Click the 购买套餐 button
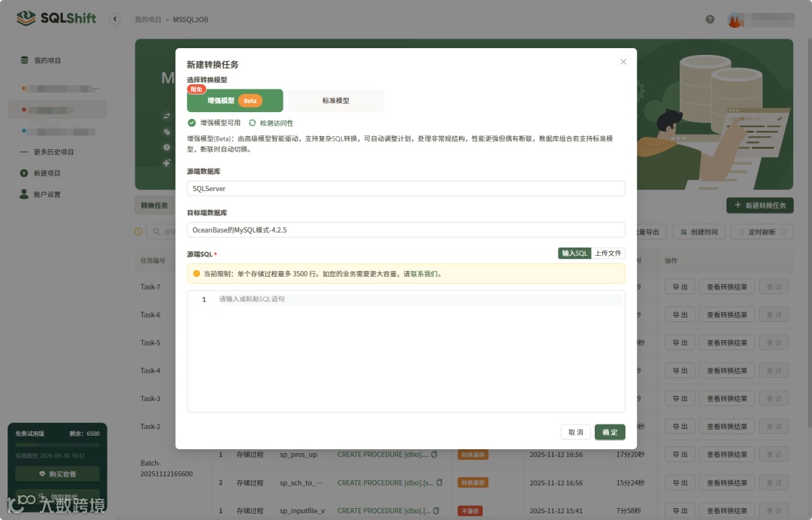Viewport: 812px width, 520px height. click(57, 474)
